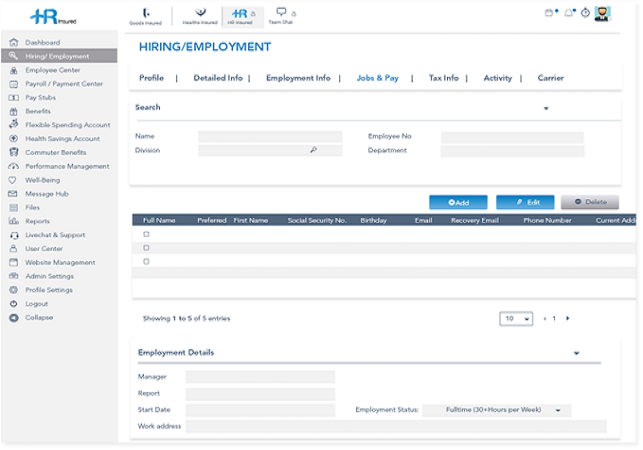Select the HR Insured app tab
The width and height of the screenshot is (643, 450).
(x=243, y=16)
